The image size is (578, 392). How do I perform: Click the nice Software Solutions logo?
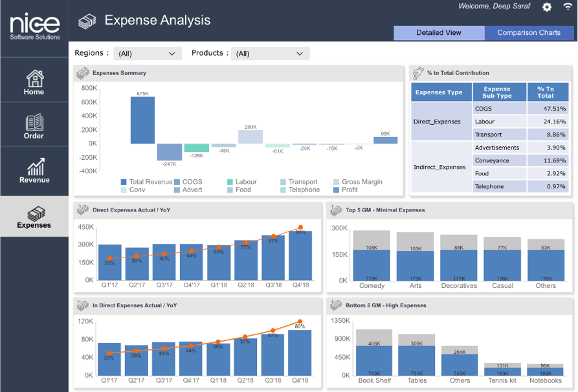coord(34,27)
